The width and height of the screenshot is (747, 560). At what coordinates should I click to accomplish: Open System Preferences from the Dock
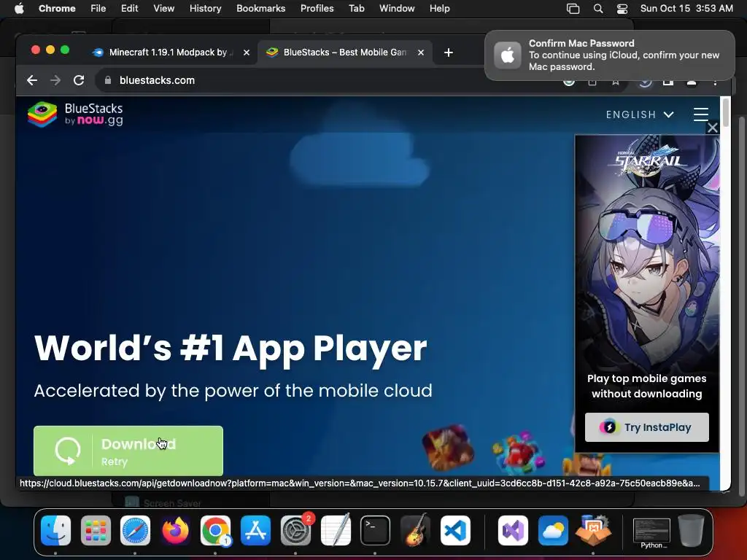coord(295,530)
